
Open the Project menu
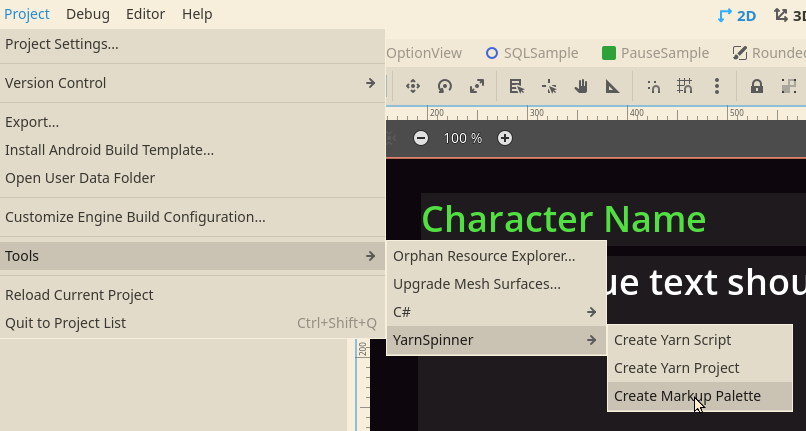pos(27,14)
